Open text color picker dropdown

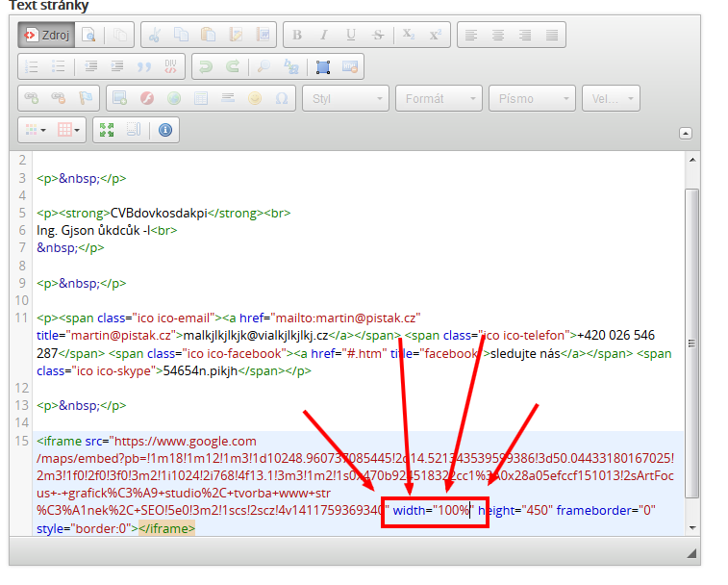pyautogui.click(x=36, y=130)
